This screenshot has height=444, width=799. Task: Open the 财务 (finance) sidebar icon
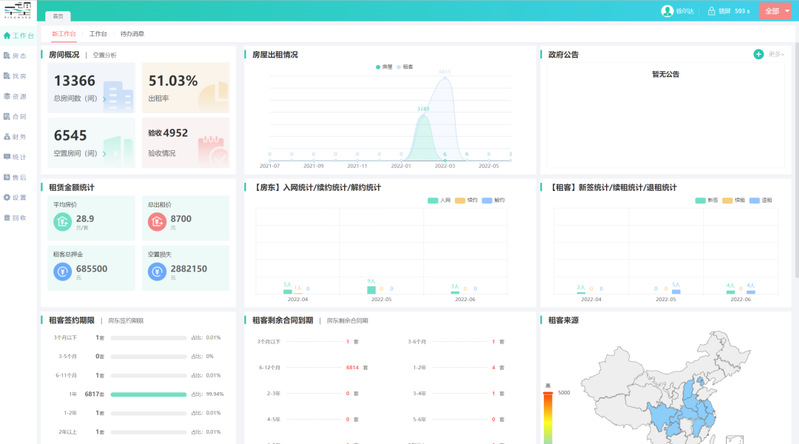coord(8,137)
